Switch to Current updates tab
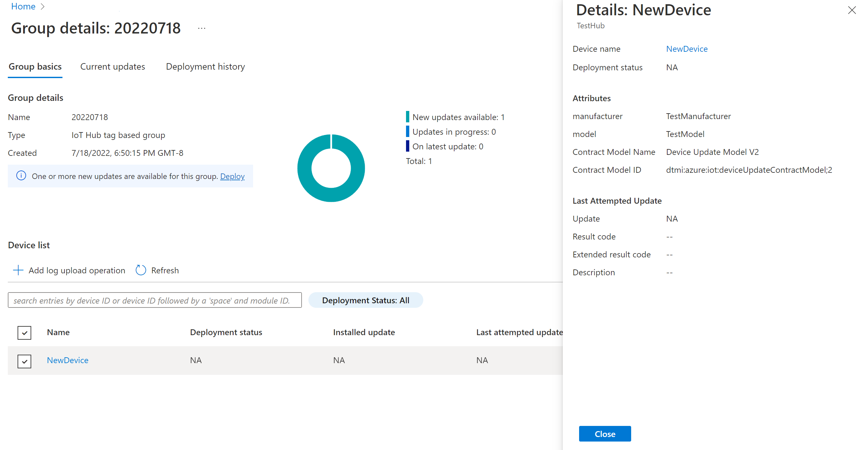 (x=113, y=67)
